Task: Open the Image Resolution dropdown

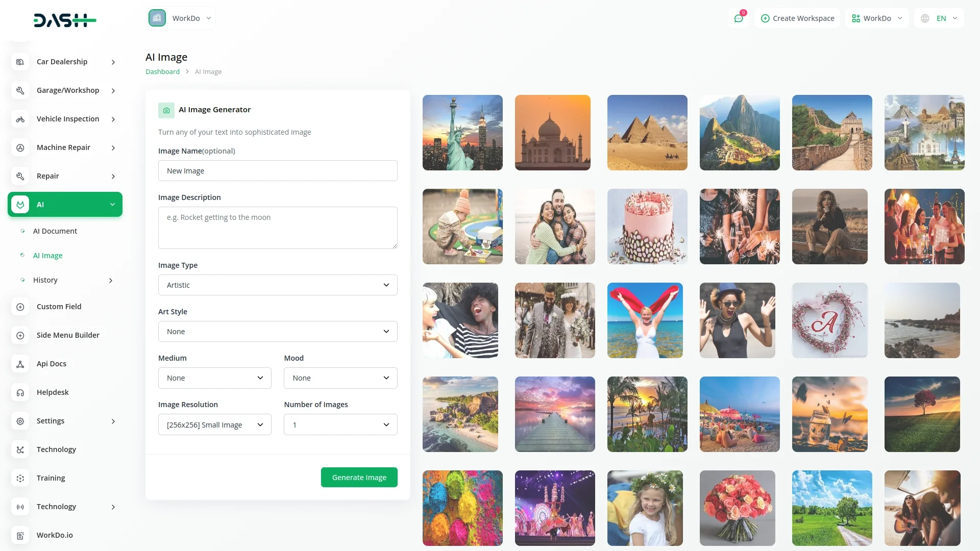Action: coord(214,424)
